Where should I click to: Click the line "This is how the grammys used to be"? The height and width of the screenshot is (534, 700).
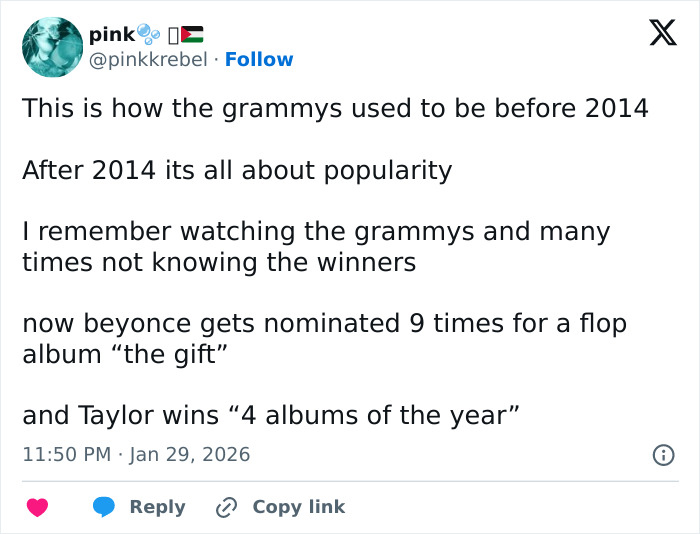click(335, 108)
